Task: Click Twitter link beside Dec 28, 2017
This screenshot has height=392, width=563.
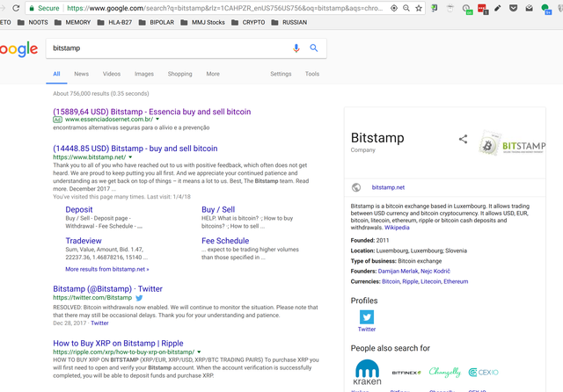Action: point(99,323)
